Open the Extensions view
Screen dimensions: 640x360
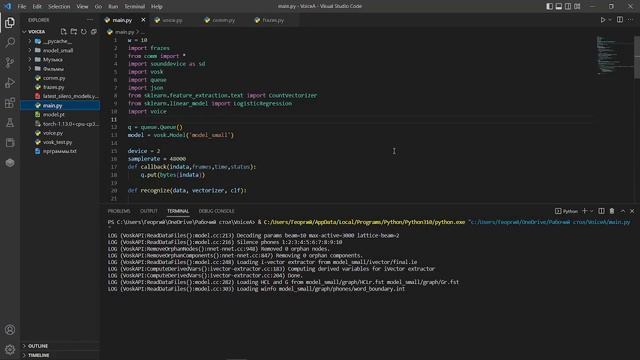click(10, 102)
